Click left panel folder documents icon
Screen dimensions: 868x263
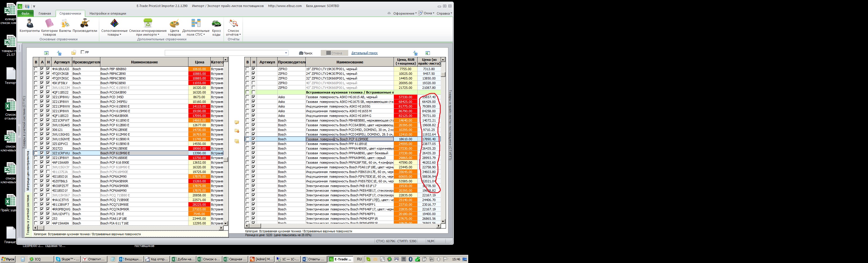point(73,53)
